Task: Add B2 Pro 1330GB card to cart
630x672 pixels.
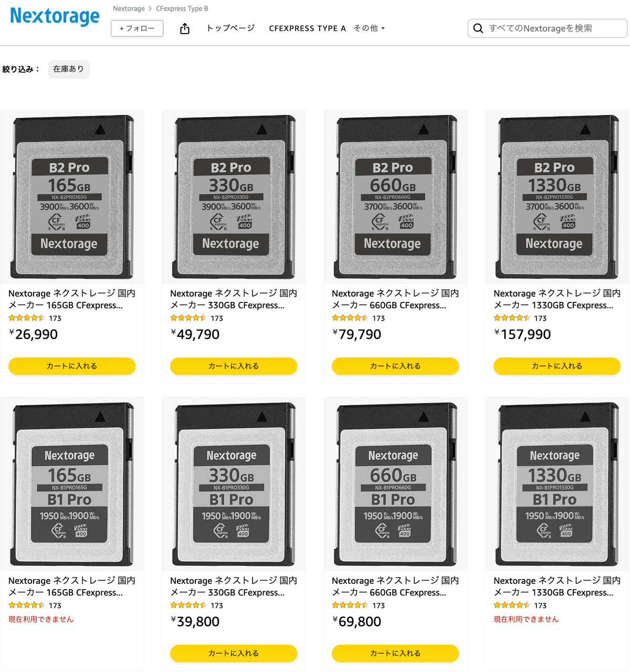Action: coord(557,366)
